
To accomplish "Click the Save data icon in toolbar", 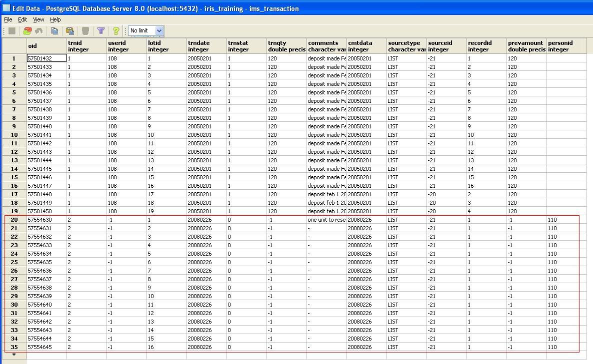I will (x=12, y=31).
